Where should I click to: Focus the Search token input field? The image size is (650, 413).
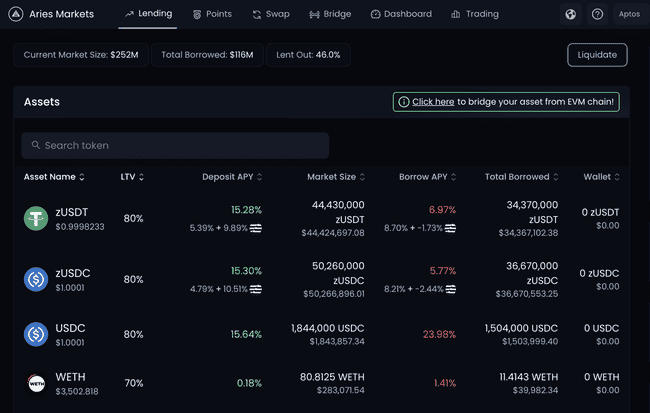coord(175,145)
